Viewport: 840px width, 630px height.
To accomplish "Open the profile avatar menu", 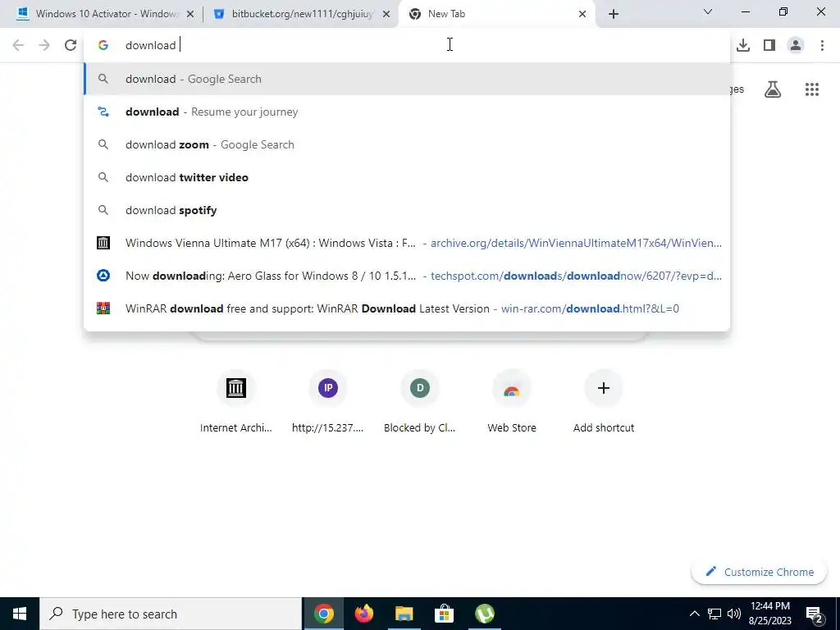I will point(796,45).
